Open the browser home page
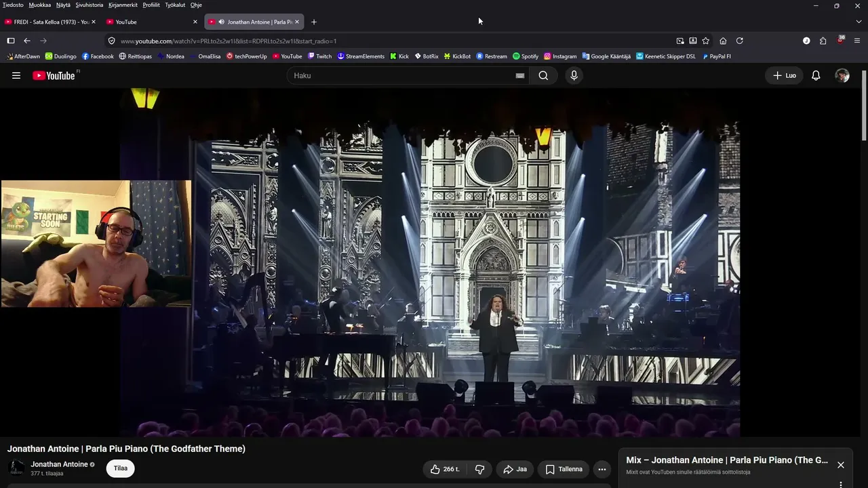This screenshot has width=868, height=488. pyautogui.click(x=723, y=41)
